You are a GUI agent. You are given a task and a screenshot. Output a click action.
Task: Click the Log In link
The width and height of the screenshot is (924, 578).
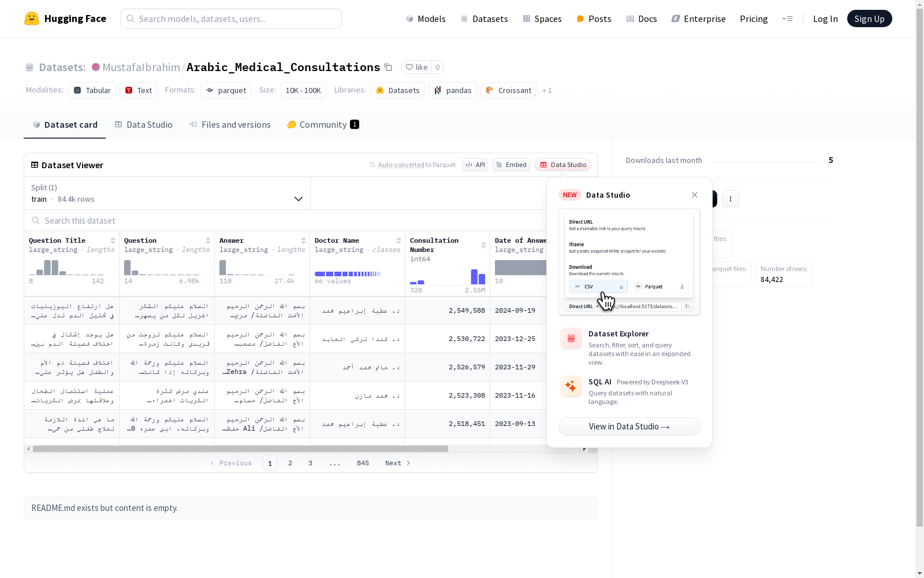825,18
